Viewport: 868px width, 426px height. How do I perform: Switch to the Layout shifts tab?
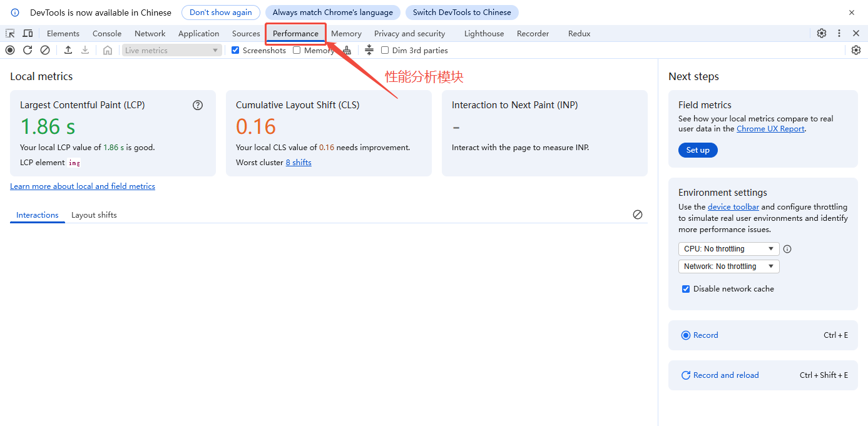pyautogui.click(x=94, y=215)
